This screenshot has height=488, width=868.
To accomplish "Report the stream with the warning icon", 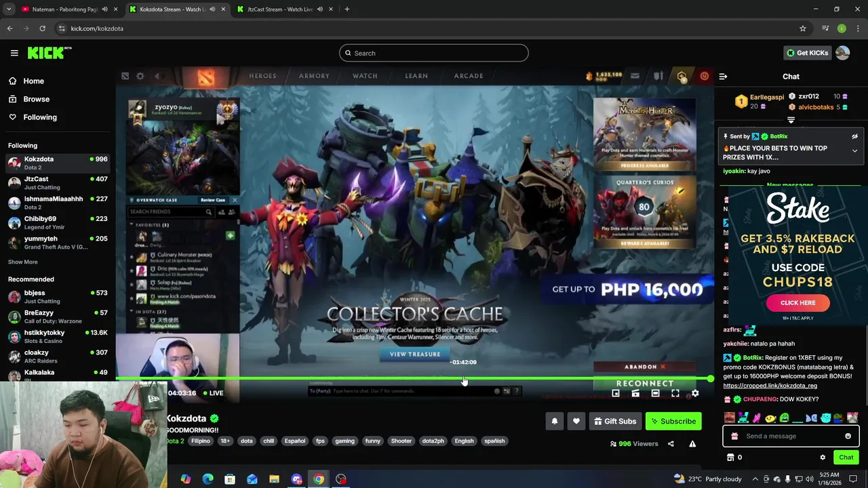I will (692, 444).
